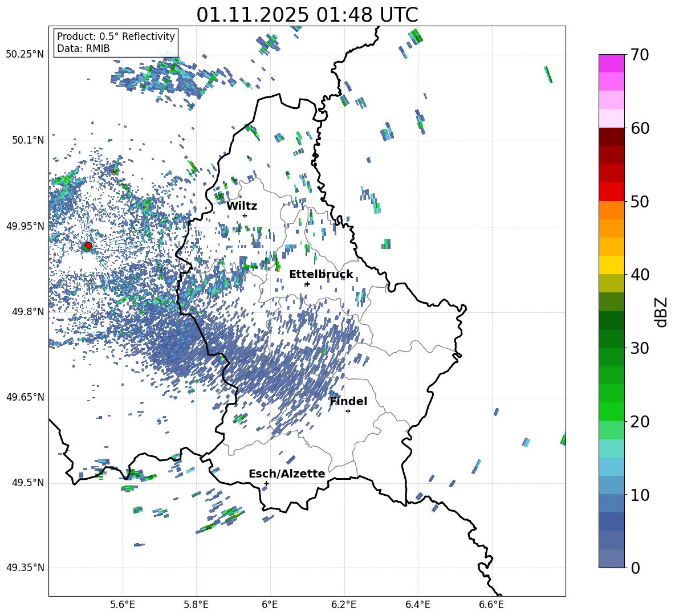Click the 49.65°N latitude label
Viewport: 675px width, 616px height.
(x=25, y=397)
